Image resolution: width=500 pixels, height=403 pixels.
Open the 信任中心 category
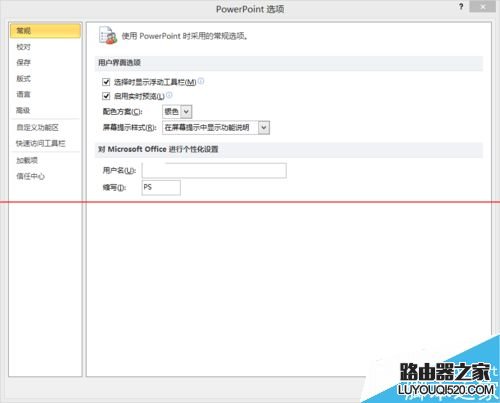tap(30, 176)
